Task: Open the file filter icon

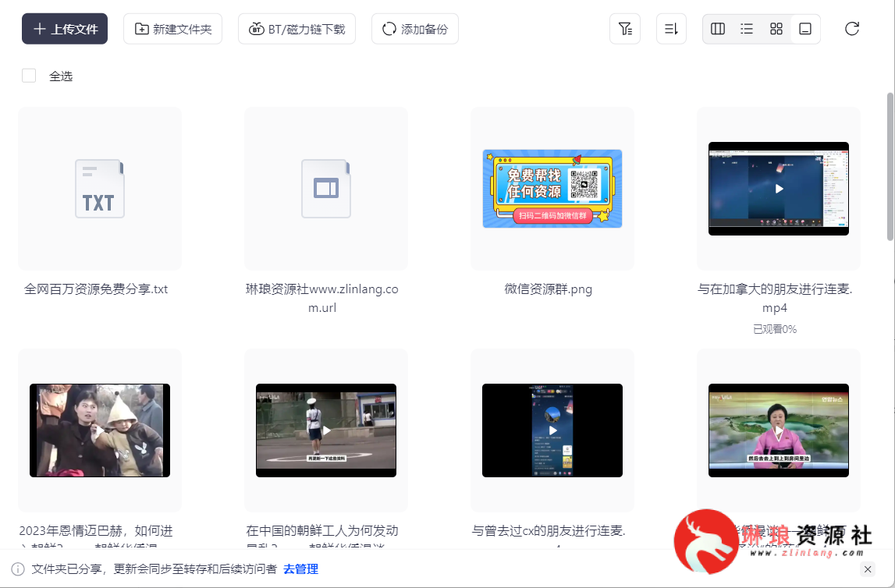Action: point(625,29)
